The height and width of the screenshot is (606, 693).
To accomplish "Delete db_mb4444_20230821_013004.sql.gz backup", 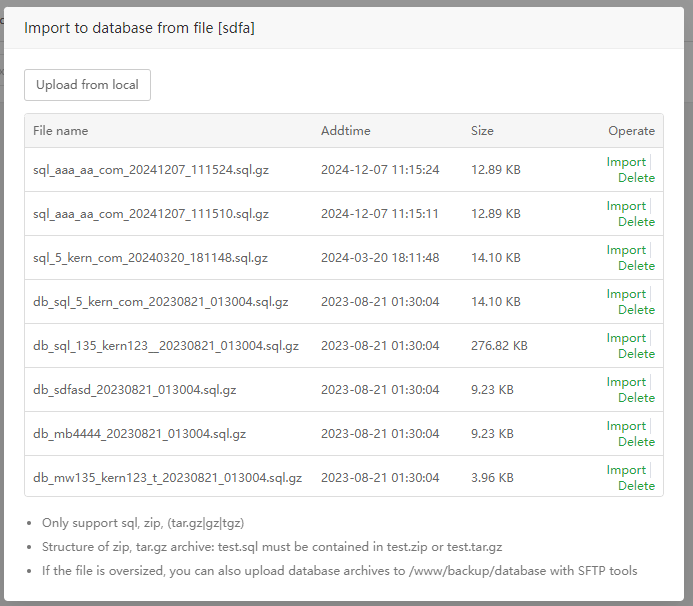I will pos(636,442).
